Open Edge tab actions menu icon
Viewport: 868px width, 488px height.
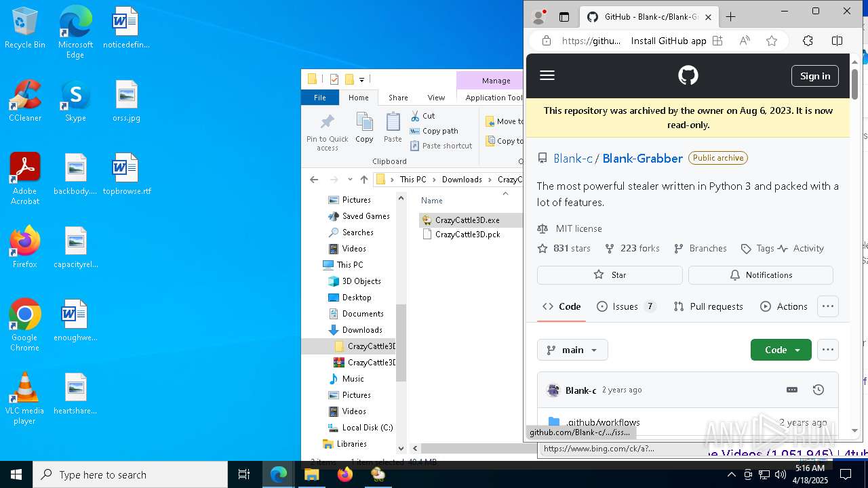pyautogui.click(x=564, y=17)
